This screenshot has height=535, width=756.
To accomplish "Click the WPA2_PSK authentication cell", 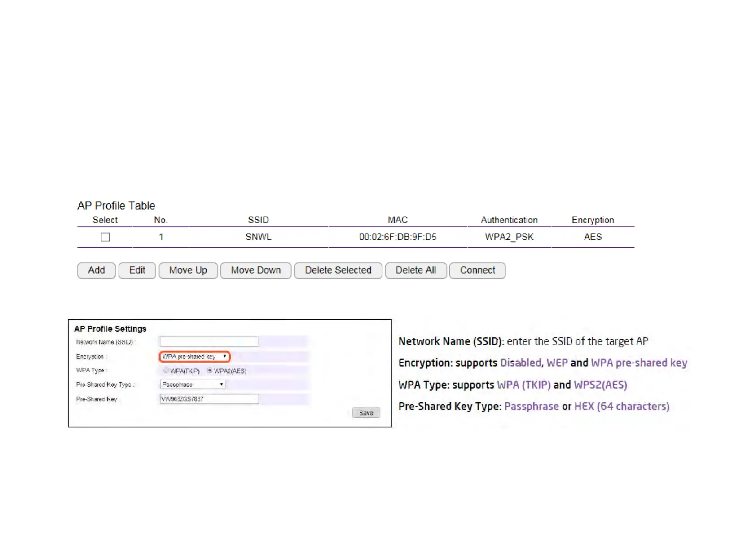I will click(x=509, y=237).
